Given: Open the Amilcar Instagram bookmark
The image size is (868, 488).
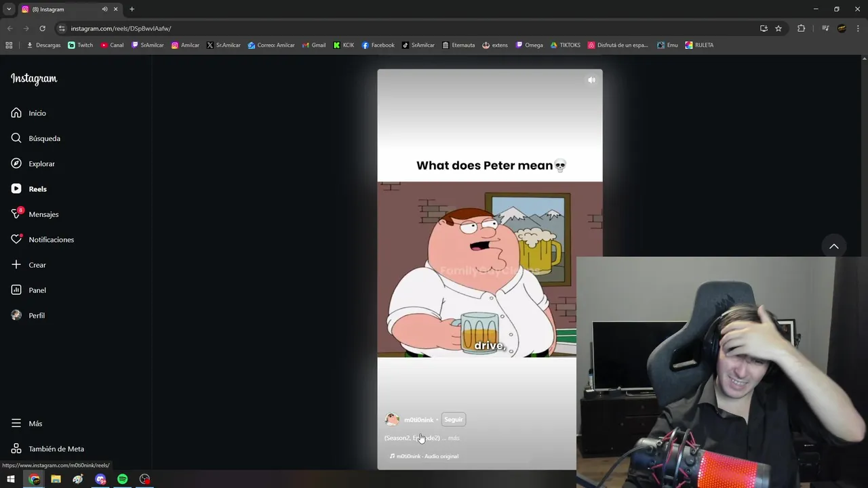Looking at the screenshot, I should pyautogui.click(x=185, y=45).
